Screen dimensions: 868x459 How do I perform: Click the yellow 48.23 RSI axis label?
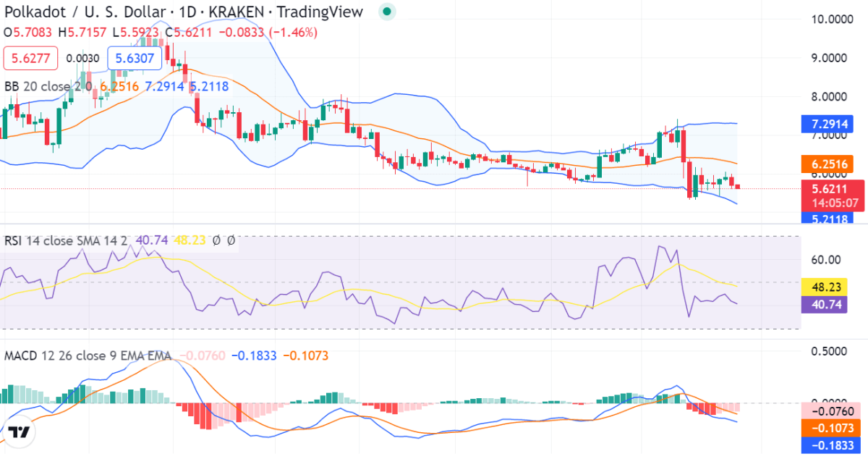click(824, 287)
